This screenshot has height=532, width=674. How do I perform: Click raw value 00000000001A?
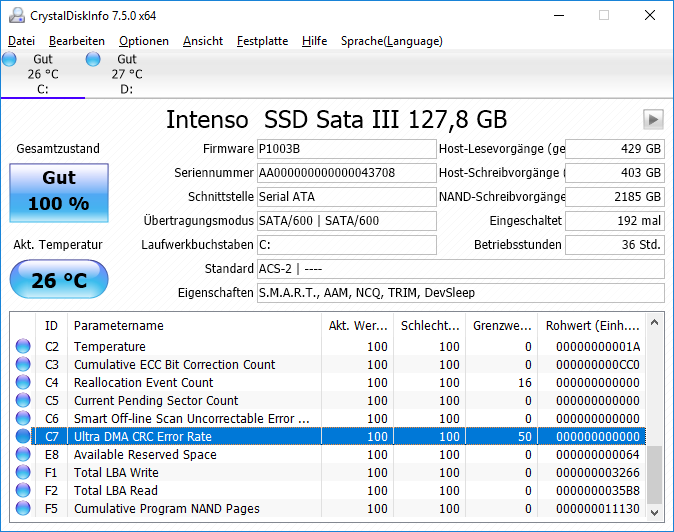point(598,346)
